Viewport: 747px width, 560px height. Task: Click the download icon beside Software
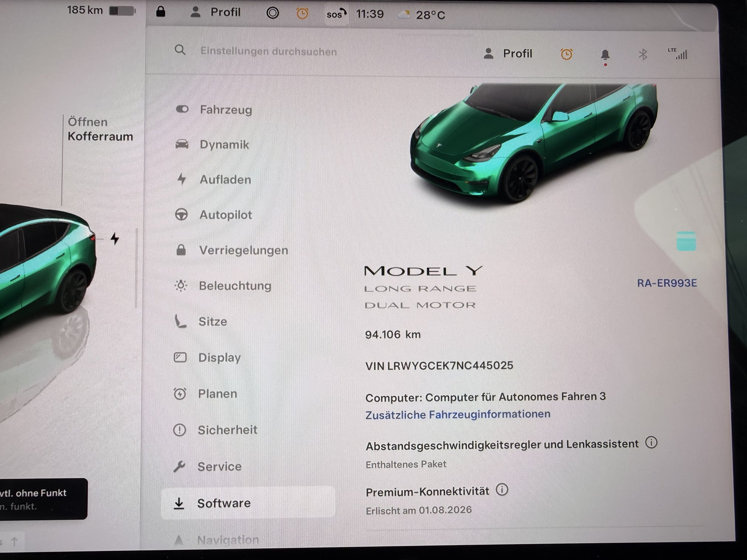179,503
